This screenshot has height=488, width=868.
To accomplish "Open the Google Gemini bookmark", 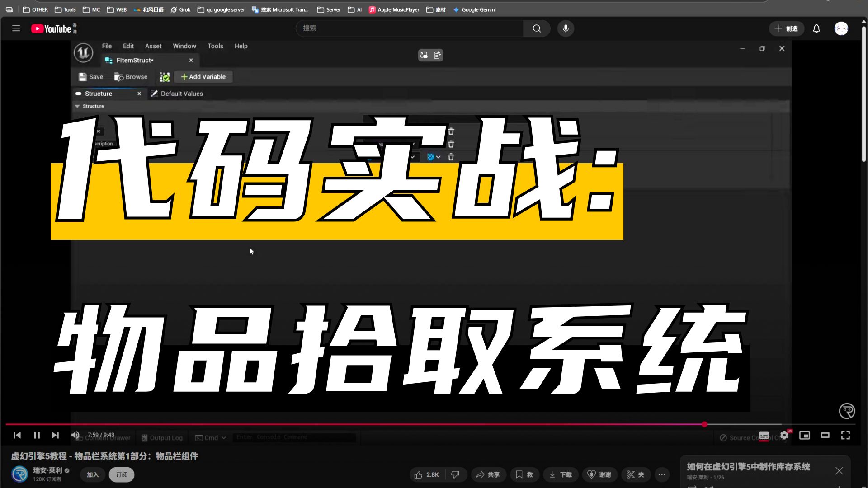I will (x=474, y=9).
